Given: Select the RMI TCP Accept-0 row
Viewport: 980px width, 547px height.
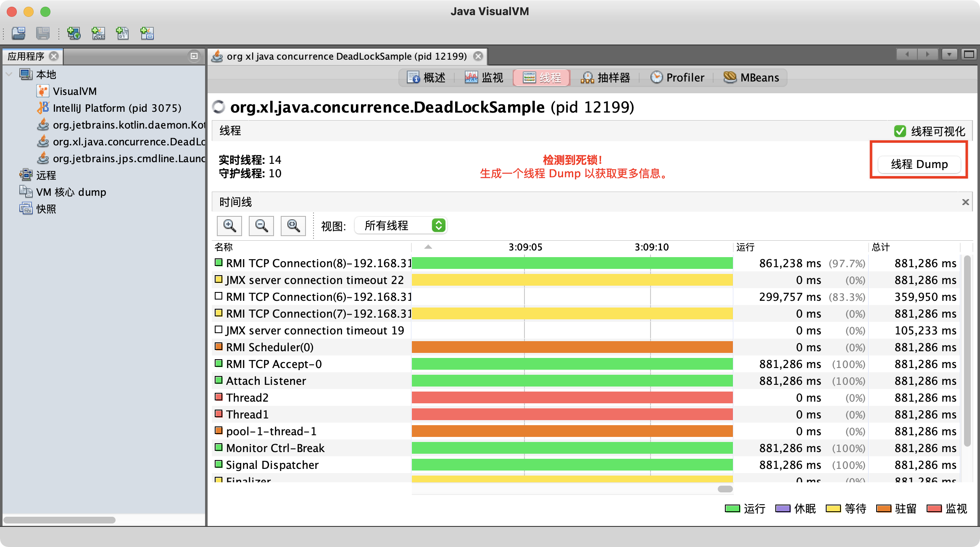Looking at the screenshot, I should click(586, 364).
